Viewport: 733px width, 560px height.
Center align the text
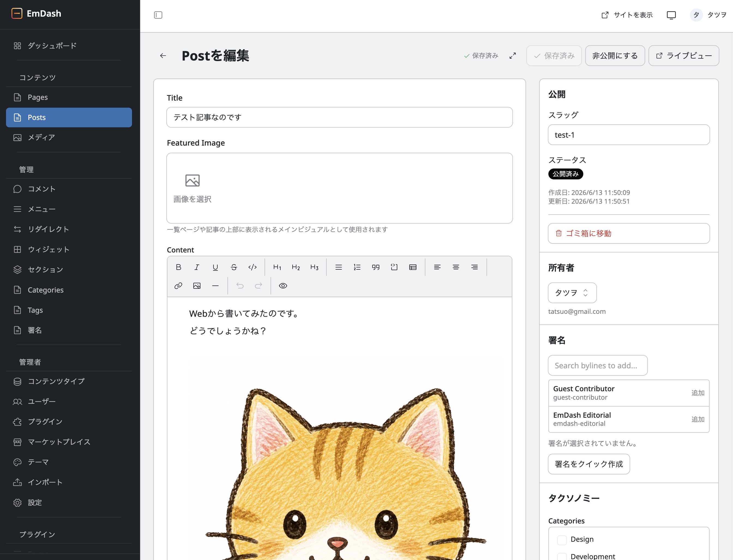[x=456, y=267]
